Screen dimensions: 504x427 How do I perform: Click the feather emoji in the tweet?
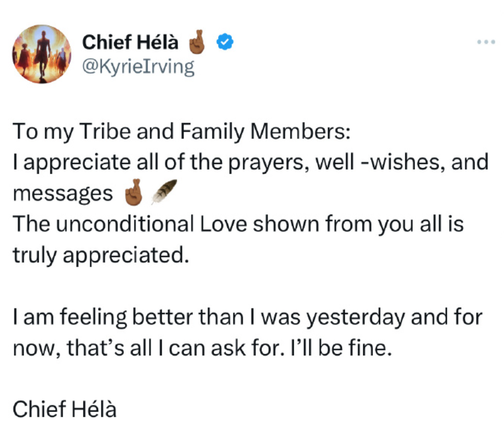point(164,192)
